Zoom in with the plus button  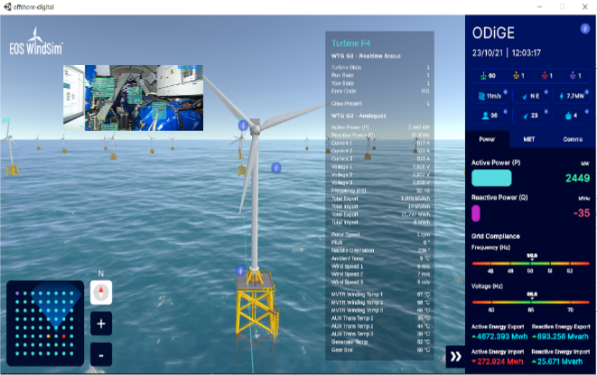101,324
